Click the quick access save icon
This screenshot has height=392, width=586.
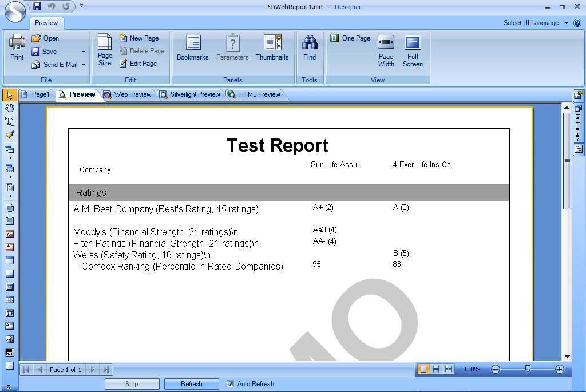coord(37,6)
